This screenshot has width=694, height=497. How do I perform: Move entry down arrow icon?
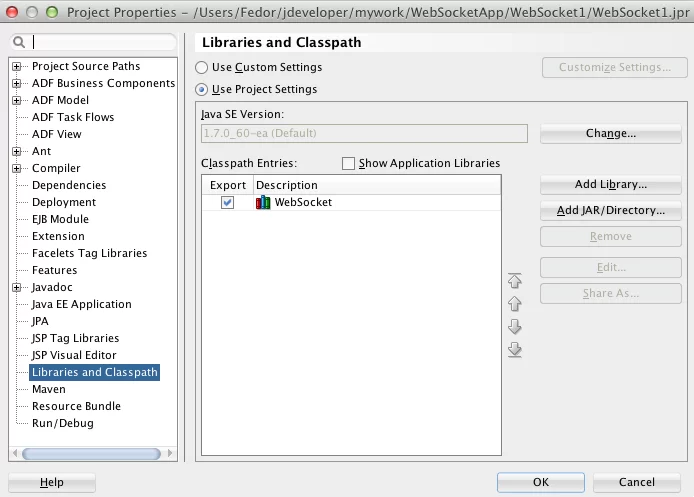pyautogui.click(x=514, y=327)
